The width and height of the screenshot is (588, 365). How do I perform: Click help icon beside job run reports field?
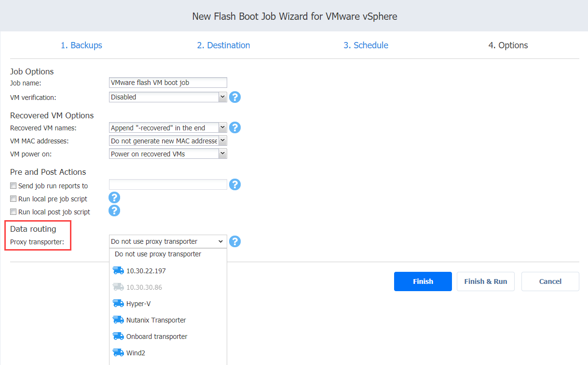(x=235, y=184)
